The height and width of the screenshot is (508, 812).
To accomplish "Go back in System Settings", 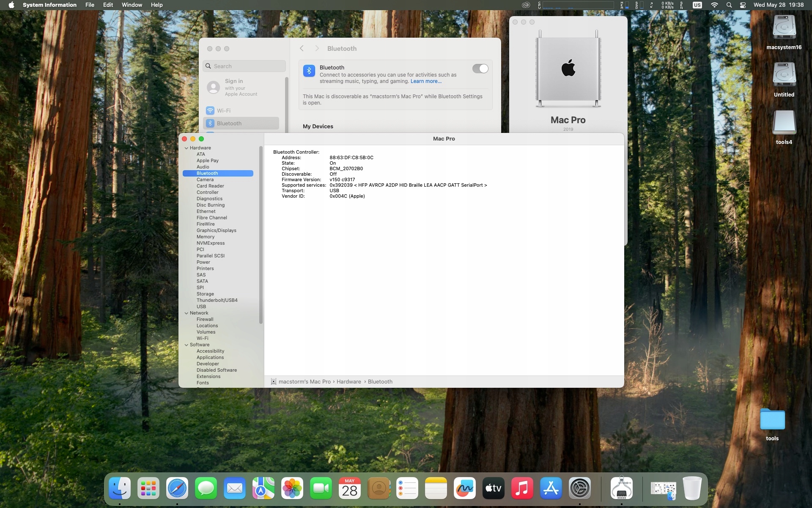I will tap(302, 49).
